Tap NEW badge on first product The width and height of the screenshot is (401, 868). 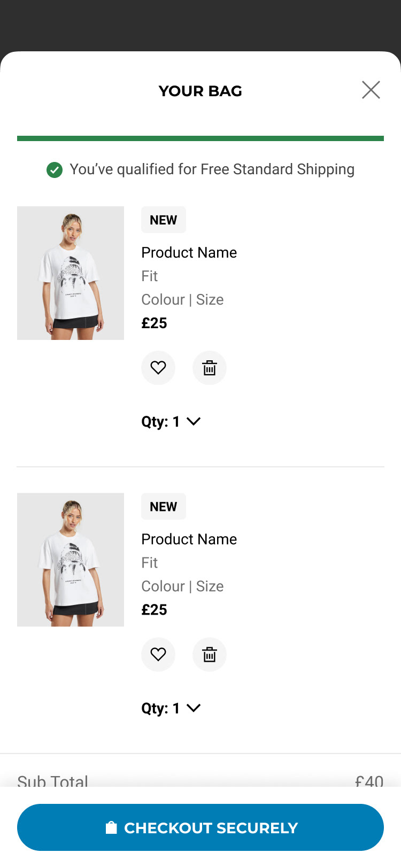[x=164, y=220]
